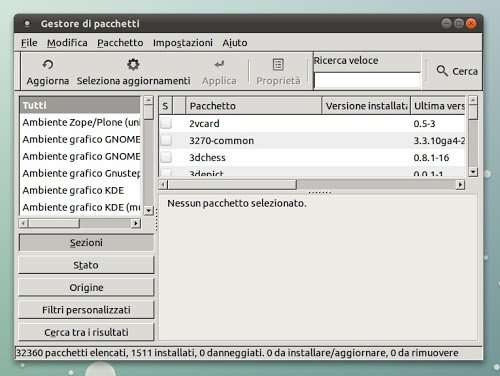
Task: Open the Aiuto menu
Action: pos(235,43)
